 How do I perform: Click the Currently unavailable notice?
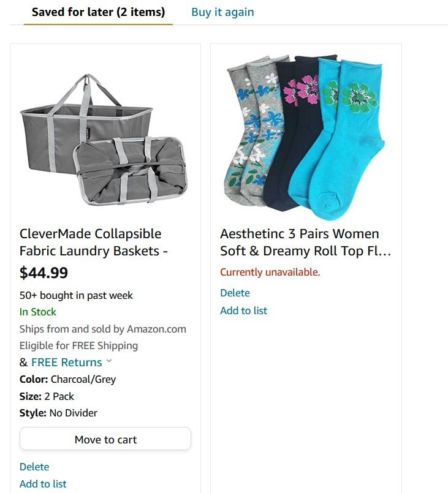pyautogui.click(x=270, y=272)
